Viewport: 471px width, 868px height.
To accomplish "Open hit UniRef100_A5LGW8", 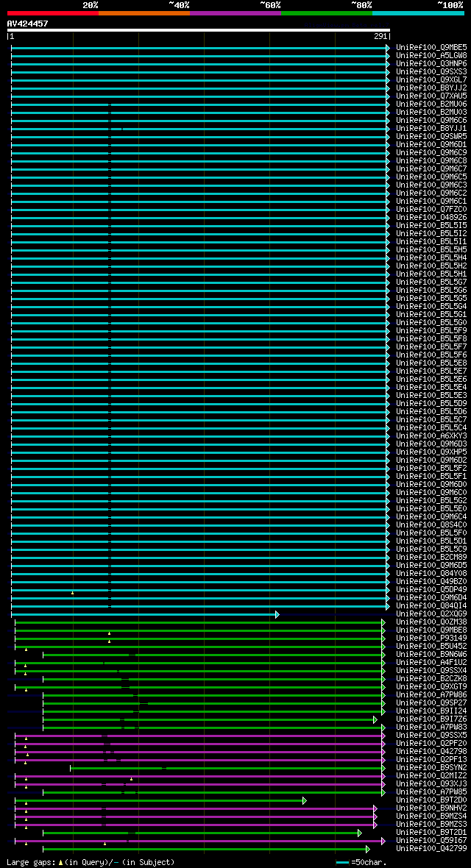I will [432, 55].
